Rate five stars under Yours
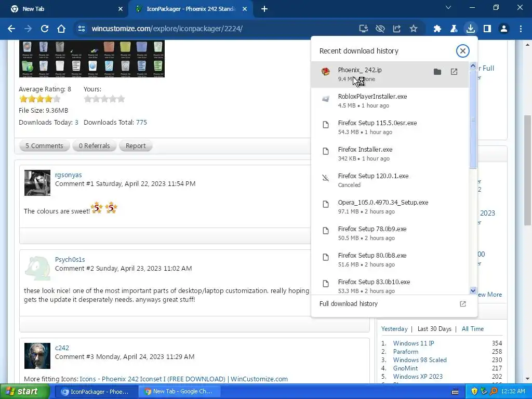Screen dimensions: 532x399 (x=121, y=99)
